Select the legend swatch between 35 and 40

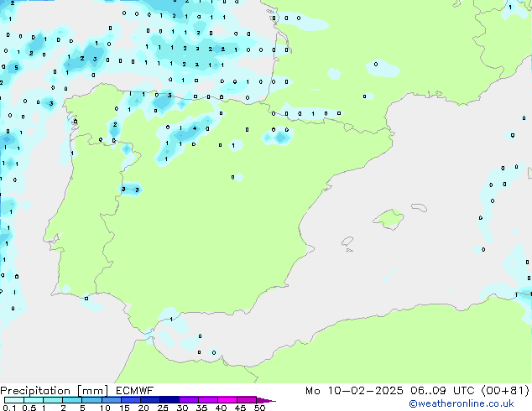point(208,400)
